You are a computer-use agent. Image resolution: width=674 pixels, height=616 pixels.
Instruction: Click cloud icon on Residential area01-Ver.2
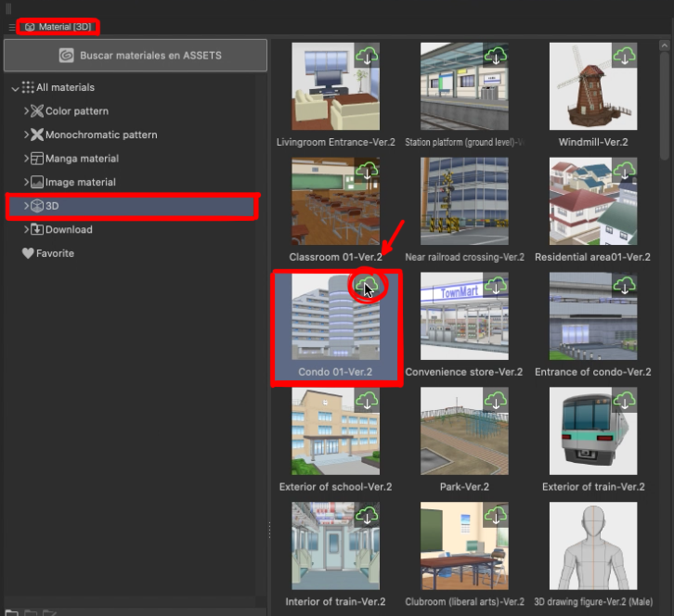tap(625, 171)
